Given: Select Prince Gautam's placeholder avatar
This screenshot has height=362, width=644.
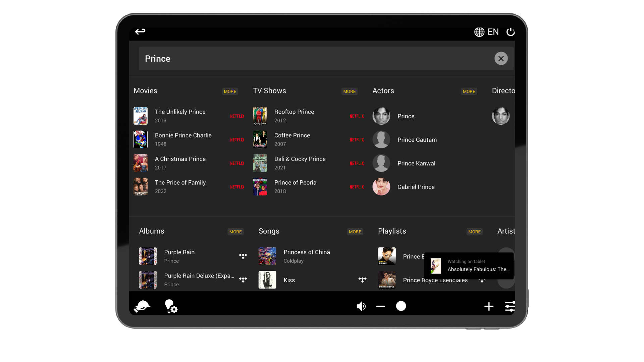Looking at the screenshot, I should pos(381,139).
